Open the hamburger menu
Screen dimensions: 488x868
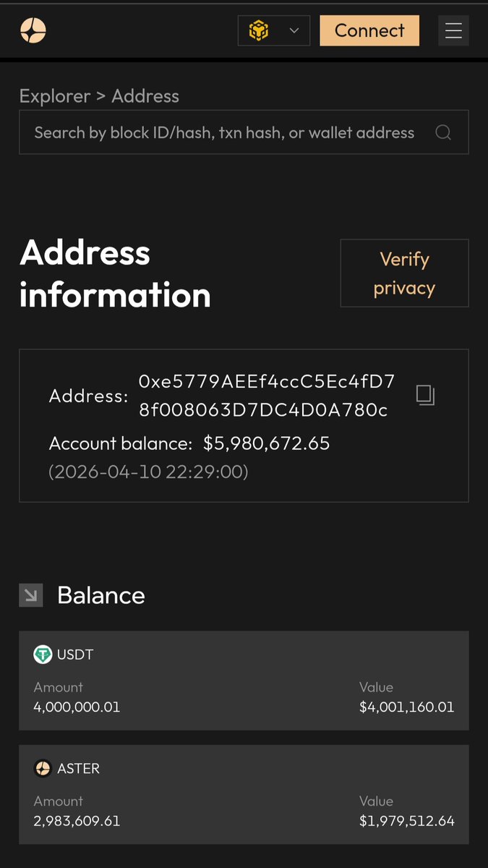[453, 30]
